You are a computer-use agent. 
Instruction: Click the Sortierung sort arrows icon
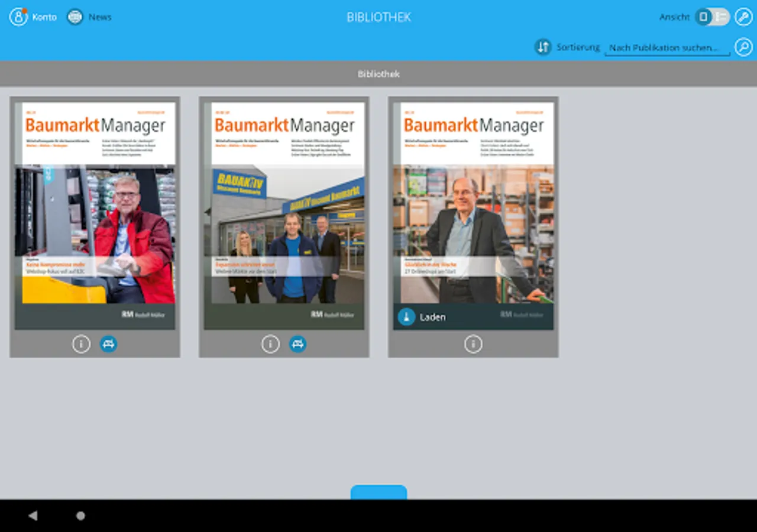coord(543,47)
